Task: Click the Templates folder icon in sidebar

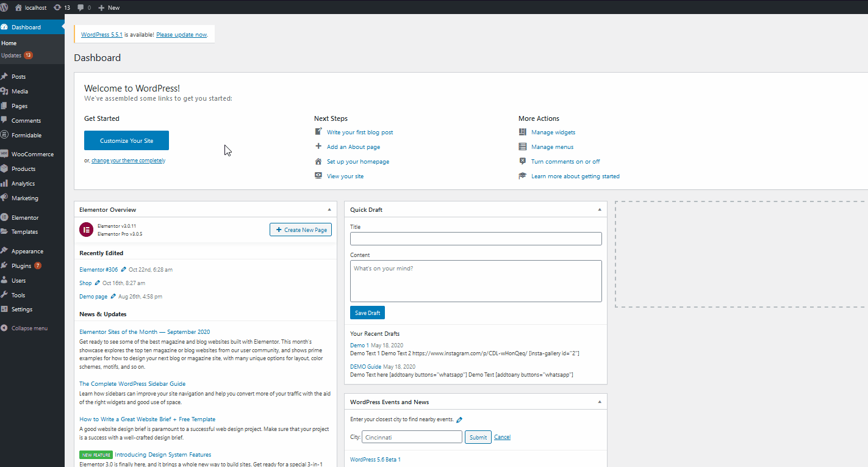Action: [x=4, y=231]
